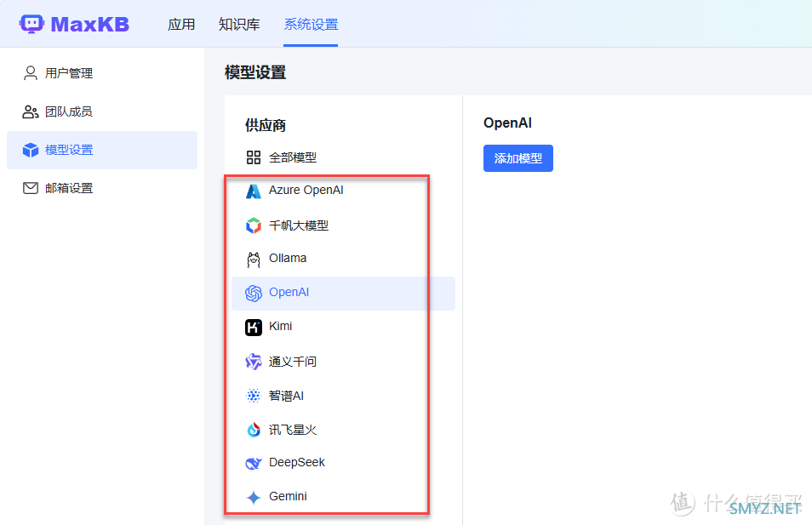
Task: Select the 讯飞星火 supplier label
Action: click(293, 430)
